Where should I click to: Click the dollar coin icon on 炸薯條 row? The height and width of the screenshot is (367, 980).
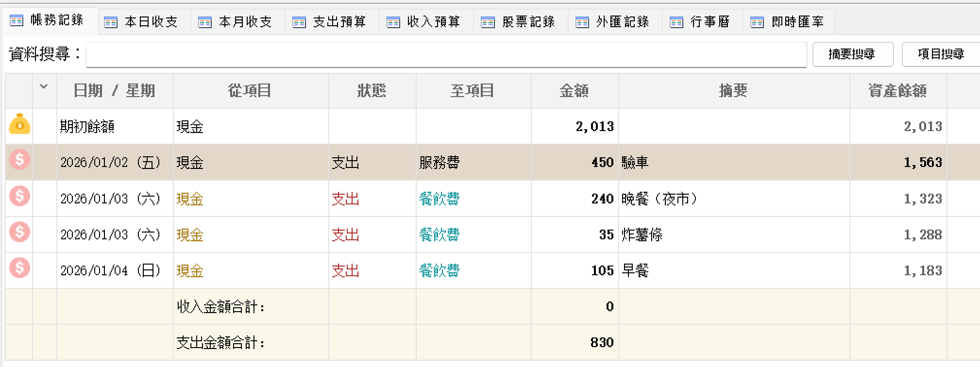point(19,232)
